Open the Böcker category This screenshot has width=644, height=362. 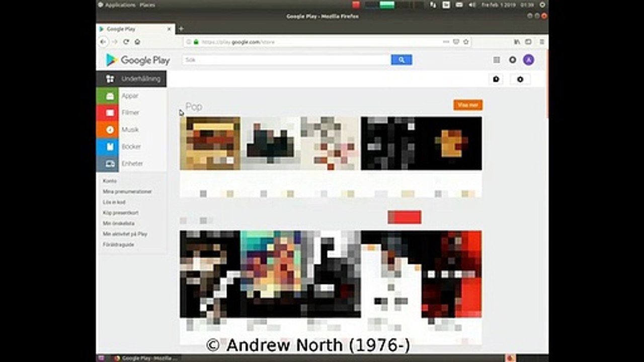[x=131, y=147]
